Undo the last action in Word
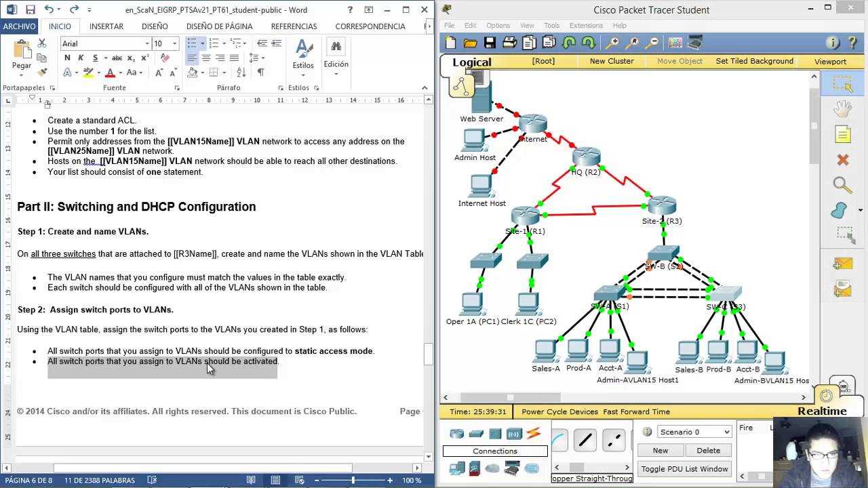This screenshot has height=488, width=868. click(49, 9)
